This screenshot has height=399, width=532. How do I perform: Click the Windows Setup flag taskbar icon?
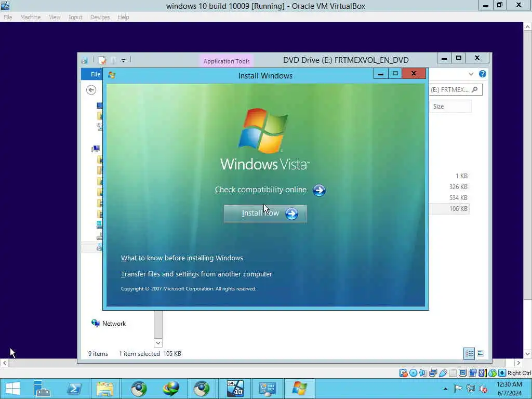[299, 389]
